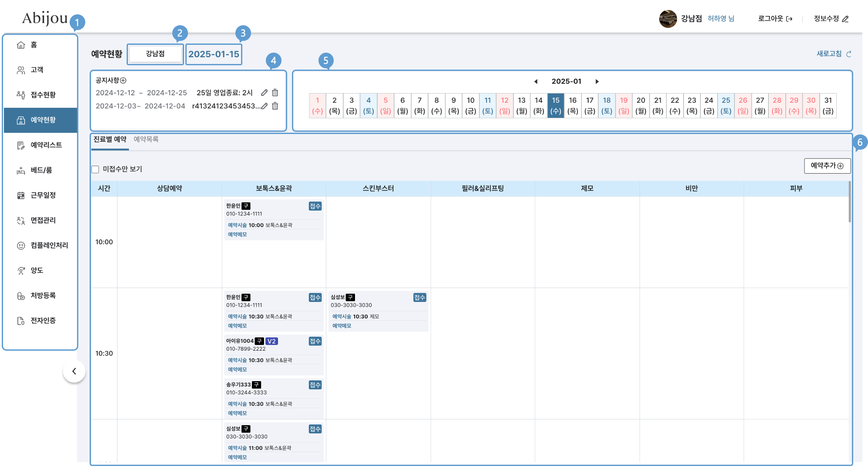Screen dimensions: 868x476
Task: Go to previous month in calendar
Action: pos(536,81)
